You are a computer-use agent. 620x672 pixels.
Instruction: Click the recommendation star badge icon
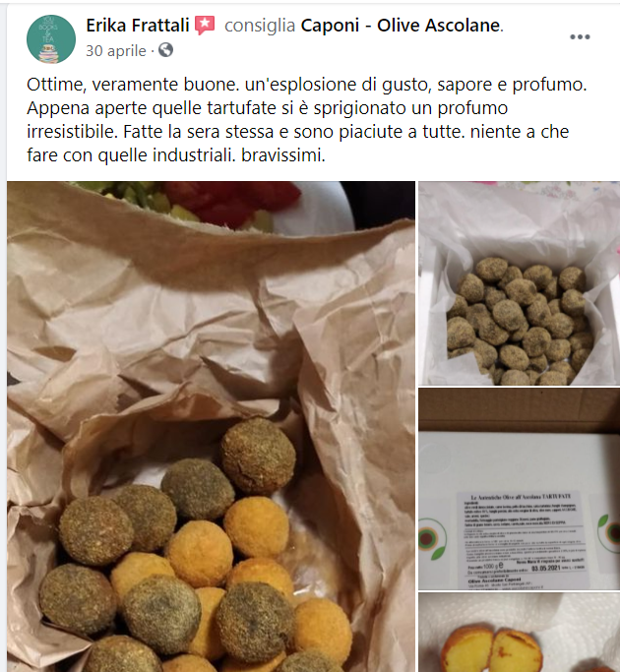pos(205,26)
